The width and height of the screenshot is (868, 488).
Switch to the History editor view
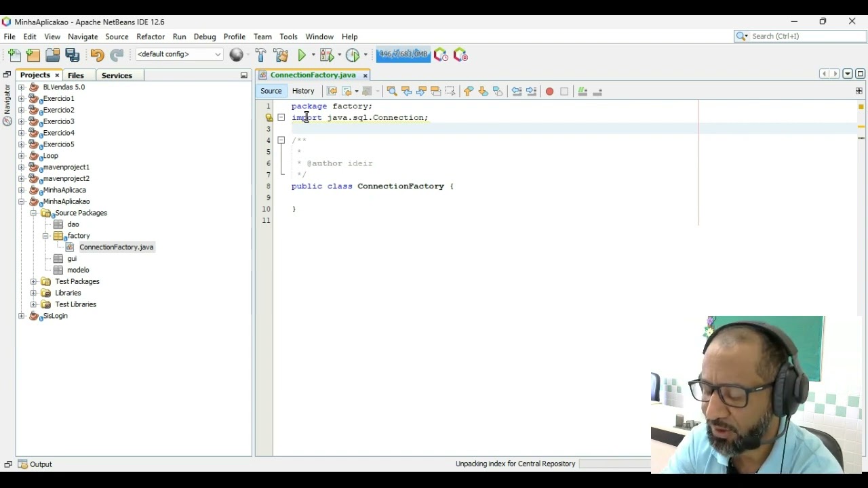point(303,91)
